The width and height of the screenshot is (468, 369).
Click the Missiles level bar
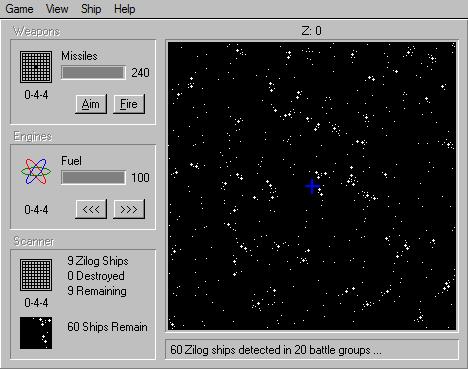tap(93, 73)
